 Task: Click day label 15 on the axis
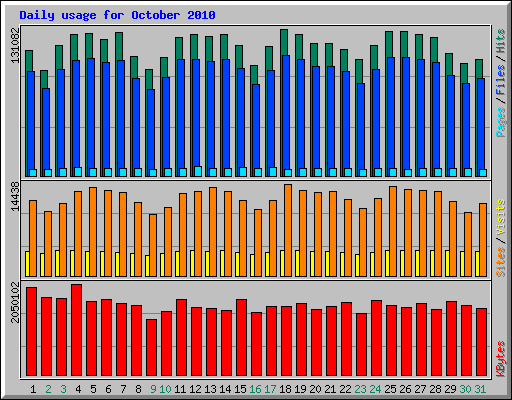pos(240,389)
